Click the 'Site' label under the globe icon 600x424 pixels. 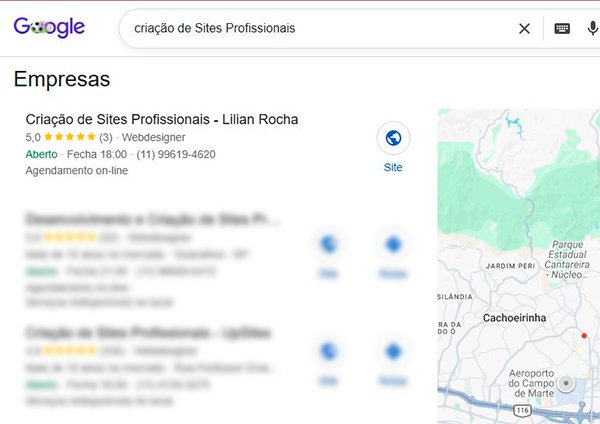pos(393,167)
